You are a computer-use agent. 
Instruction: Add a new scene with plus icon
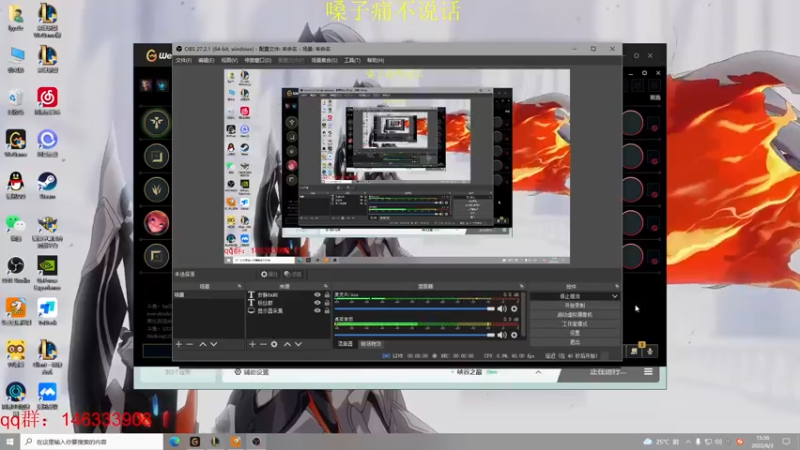coord(179,344)
